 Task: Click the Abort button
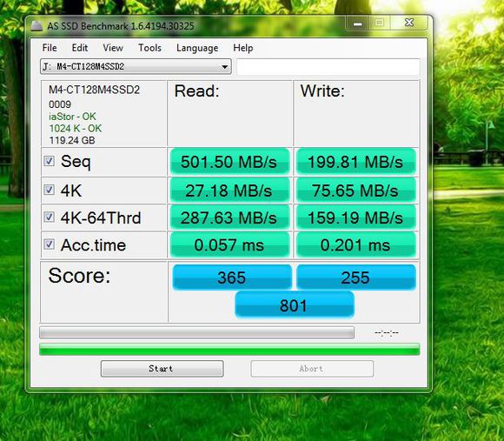[312, 369]
